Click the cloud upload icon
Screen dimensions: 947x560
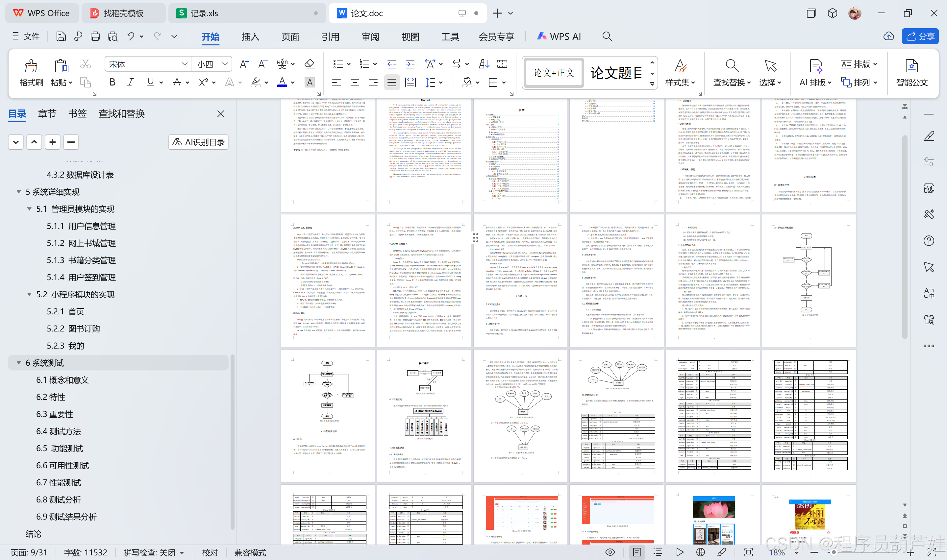click(888, 36)
